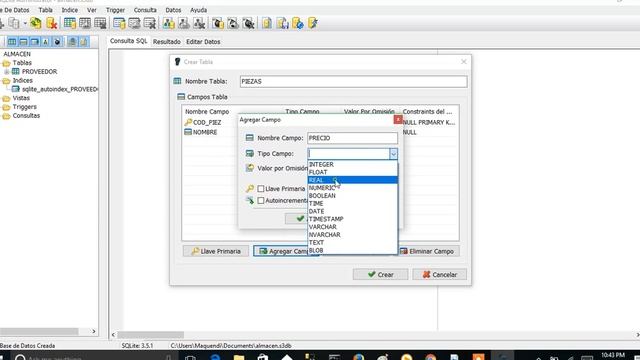Select the NOMBRE row in the field list
The image size is (640, 360).
pyautogui.click(x=320, y=132)
